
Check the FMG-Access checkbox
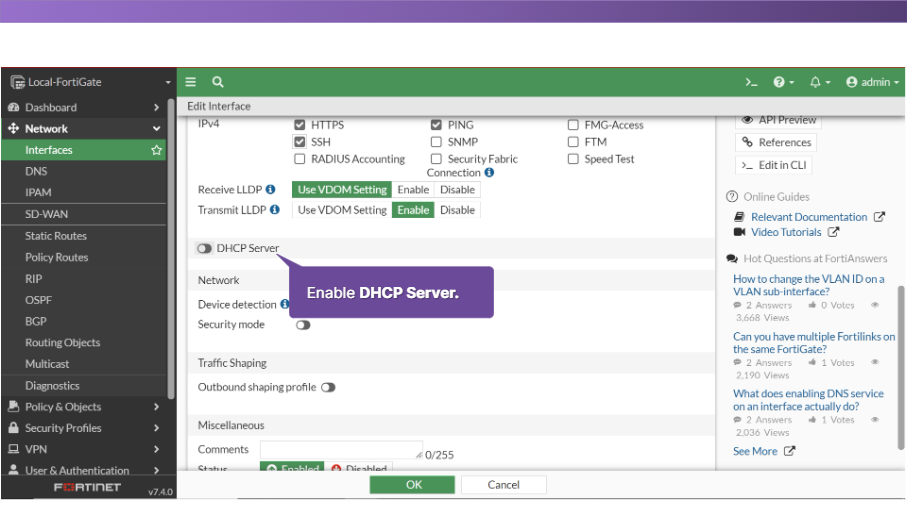[573, 125]
